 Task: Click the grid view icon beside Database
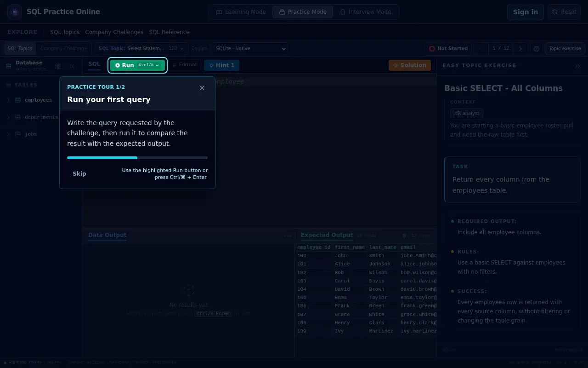(58, 66)
